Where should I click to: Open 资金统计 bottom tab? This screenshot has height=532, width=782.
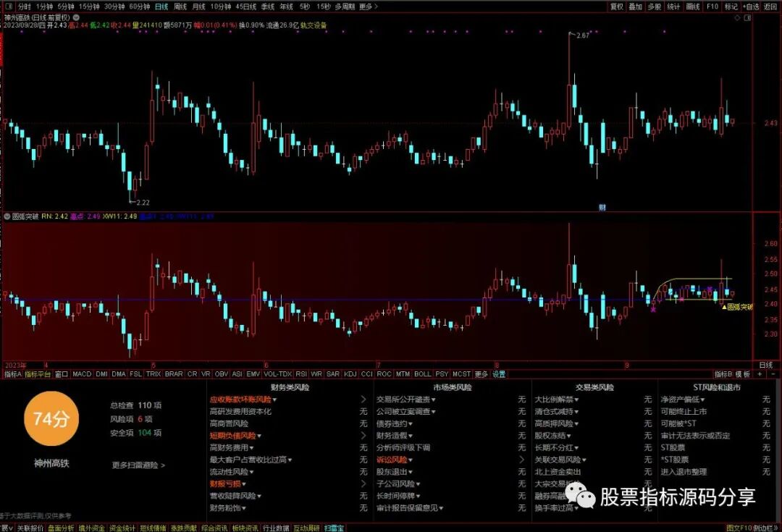pos(122,528)
